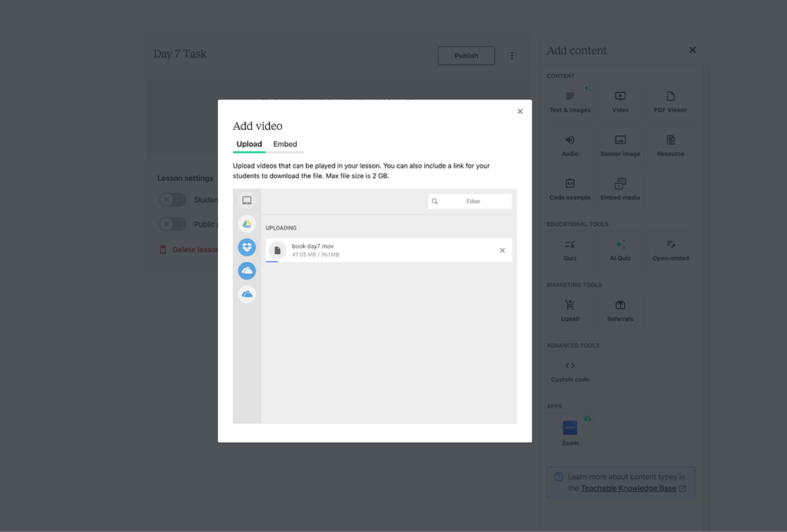Add the Zoom app to the lesson
Image resolution: width=787 pixels, height=532 pixels.
coord(570,430)
